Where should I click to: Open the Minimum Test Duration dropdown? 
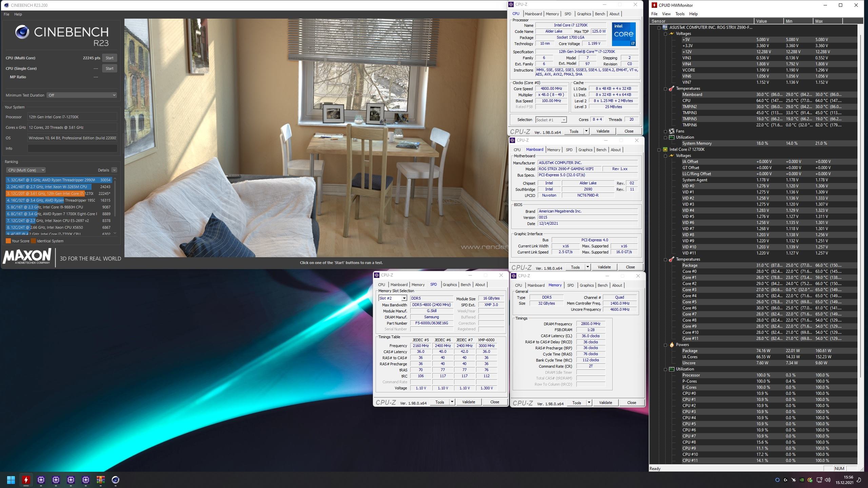pyautogui.click(x=82, y=95)
